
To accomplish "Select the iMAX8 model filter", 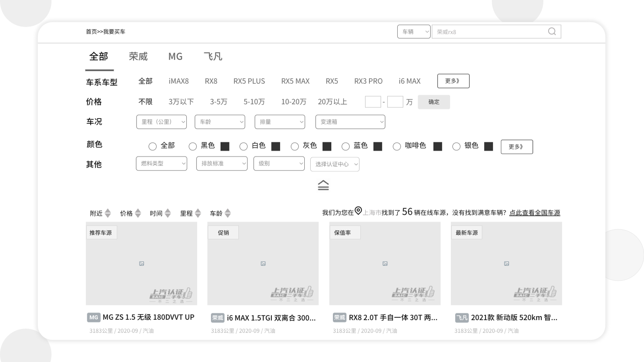I will 179,81.
